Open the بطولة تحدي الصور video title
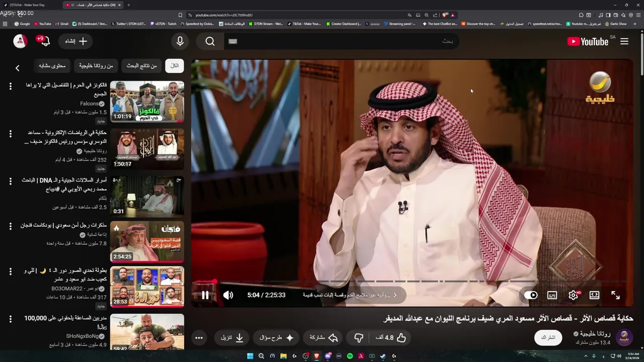The height and width of the screenshot is (362, 644). 65,275
